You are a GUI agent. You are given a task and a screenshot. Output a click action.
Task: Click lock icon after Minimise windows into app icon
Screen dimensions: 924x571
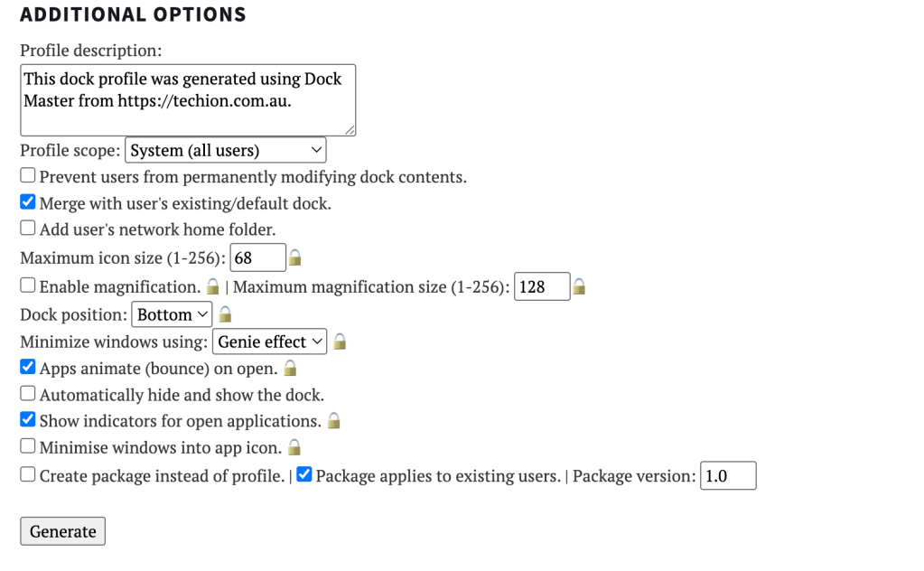[x=294, y=447]
